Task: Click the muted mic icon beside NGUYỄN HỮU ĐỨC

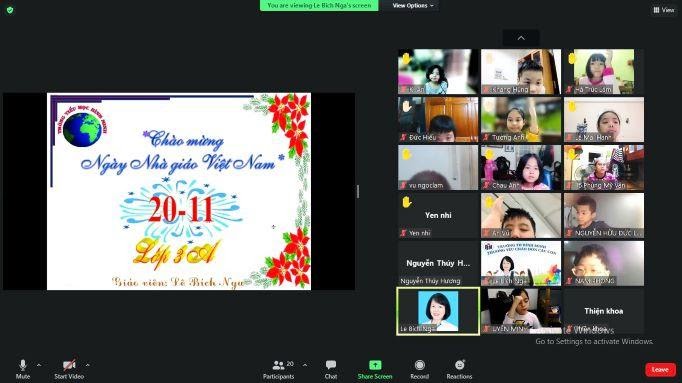Action: (569, 233)
